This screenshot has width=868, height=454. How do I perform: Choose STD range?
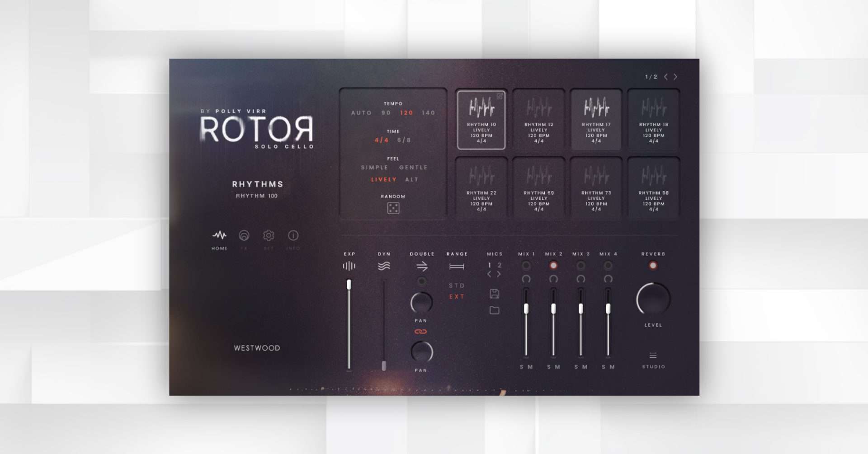[x=457, y=286]
